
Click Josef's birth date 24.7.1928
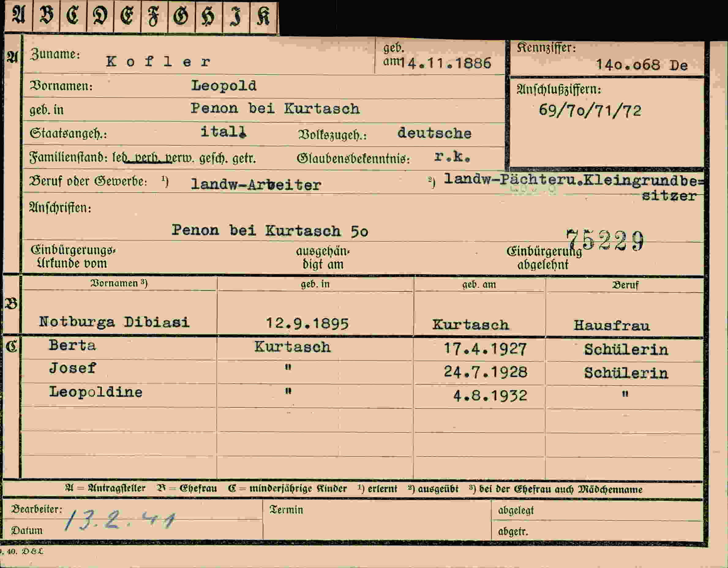pyautogui.click(x=486, y=372)
